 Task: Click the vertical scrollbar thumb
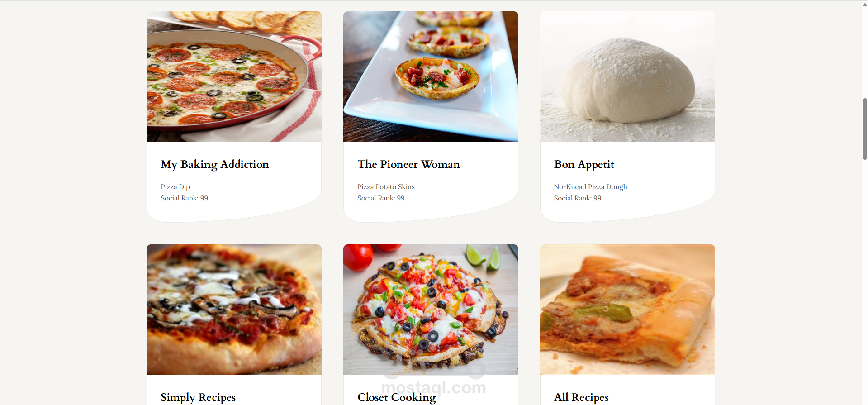point(865,129)
